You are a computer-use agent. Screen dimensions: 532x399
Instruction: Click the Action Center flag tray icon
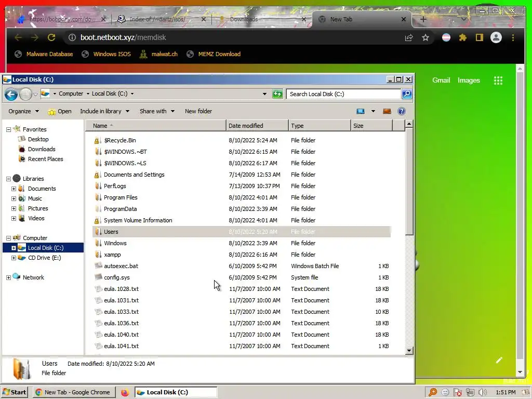coord(458,392)
